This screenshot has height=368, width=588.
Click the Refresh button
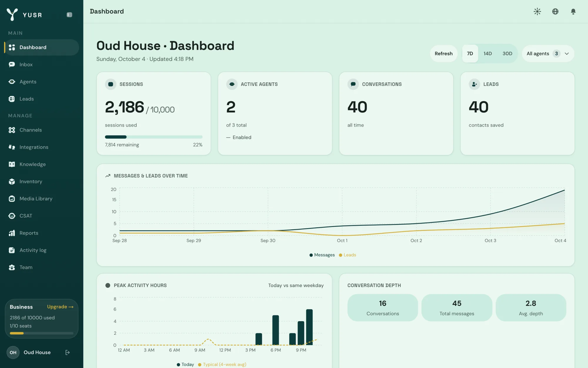443,54
